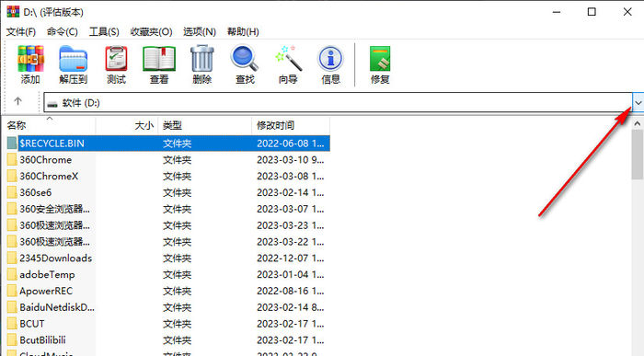Click the WinRAR title bar app icon
Viewport: 644px width, 356px height.
[13, 11]
